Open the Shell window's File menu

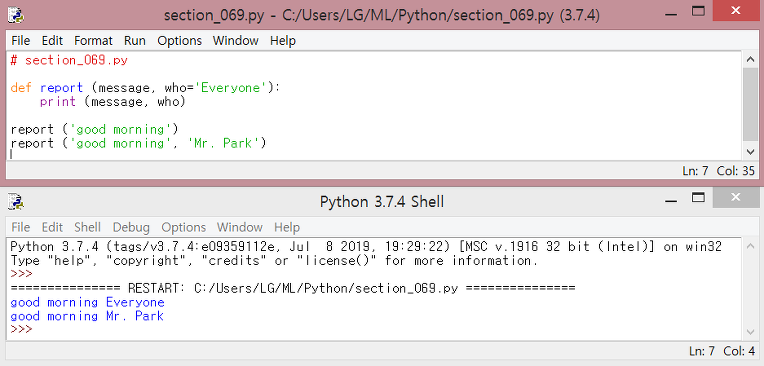click(x=20, y=228)
